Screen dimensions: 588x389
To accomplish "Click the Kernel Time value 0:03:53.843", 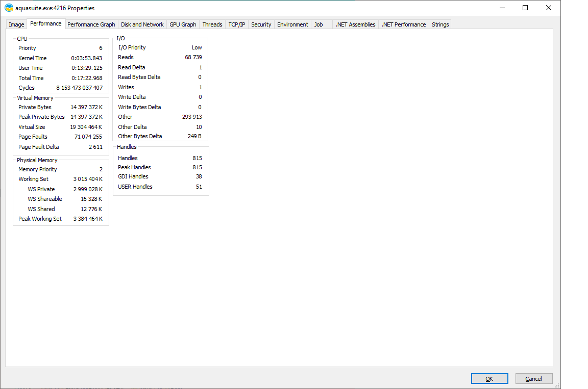I will pyautogui.click(x=87, y=58).
